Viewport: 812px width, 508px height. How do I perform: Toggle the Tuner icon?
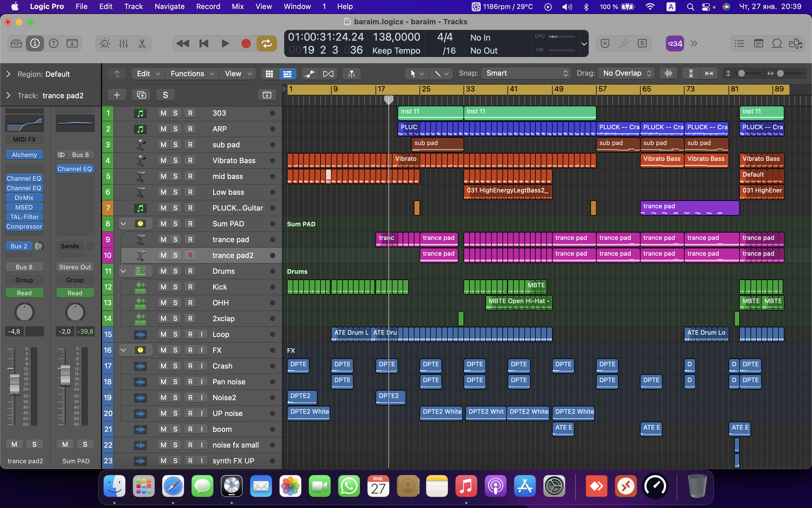[623, 43]
